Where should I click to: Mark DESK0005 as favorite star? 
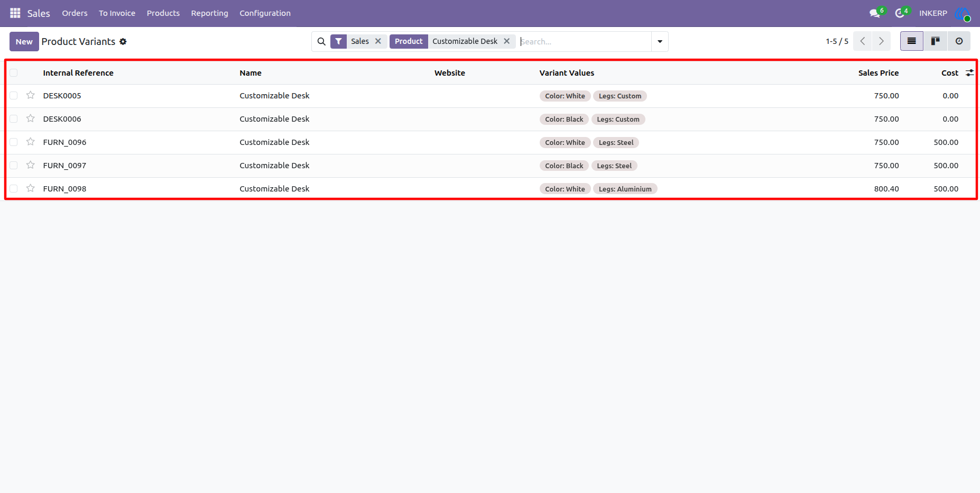tap(31, 95)
